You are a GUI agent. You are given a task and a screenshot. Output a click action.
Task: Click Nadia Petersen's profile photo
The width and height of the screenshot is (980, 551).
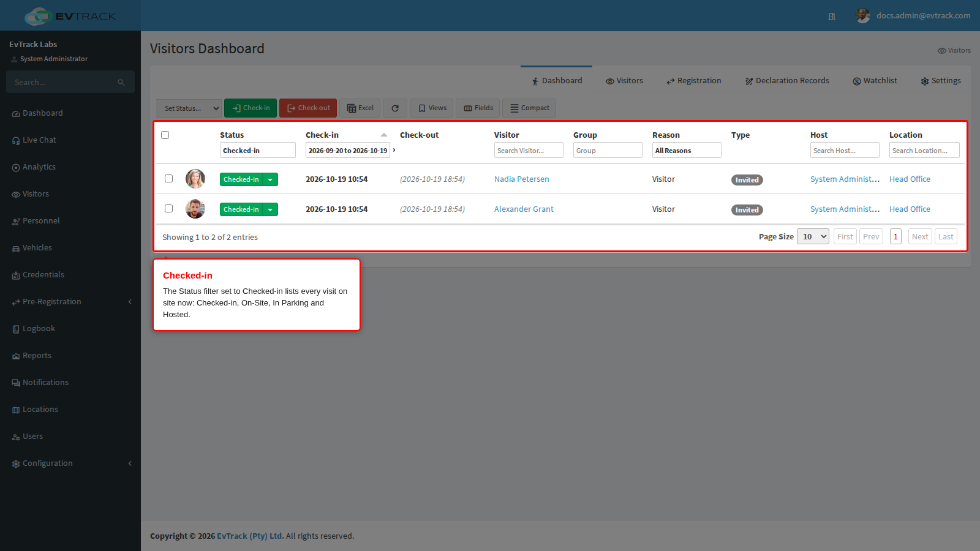pyautogui.click(x=195, y=179)
